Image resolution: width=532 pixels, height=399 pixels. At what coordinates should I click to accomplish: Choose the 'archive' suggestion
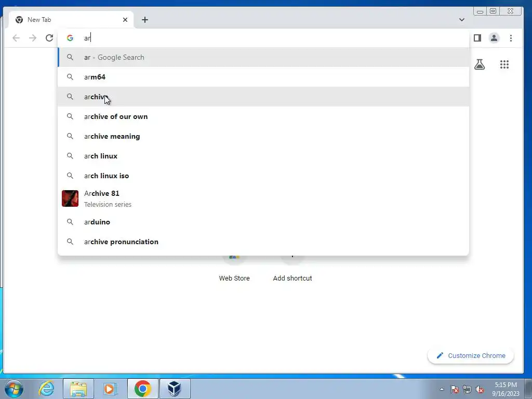click(263, 97)
